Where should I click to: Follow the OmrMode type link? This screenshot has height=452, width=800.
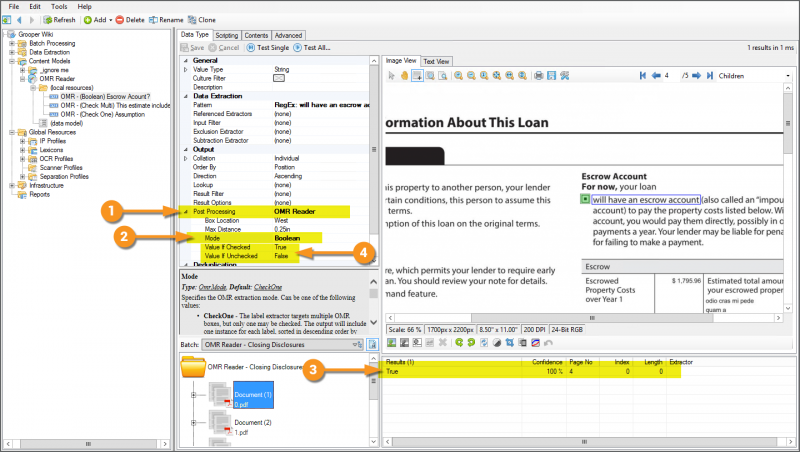click(x=212, y=287)
